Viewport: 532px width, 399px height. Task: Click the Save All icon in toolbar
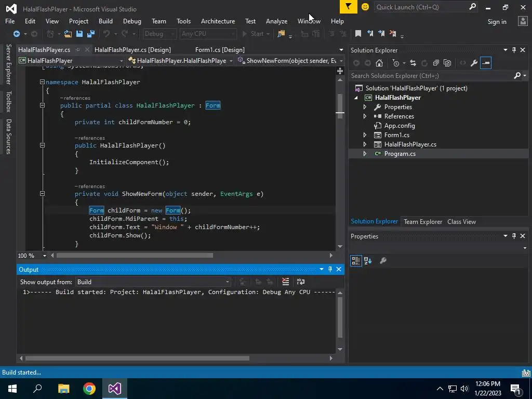(x=91, y=34)
